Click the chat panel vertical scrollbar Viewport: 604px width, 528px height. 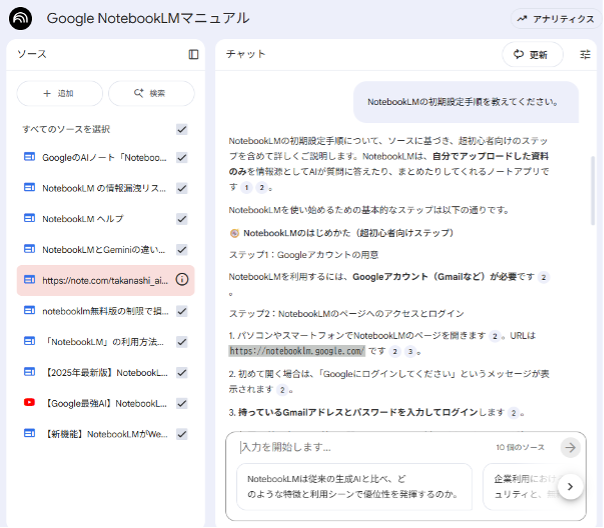(593, 191)
